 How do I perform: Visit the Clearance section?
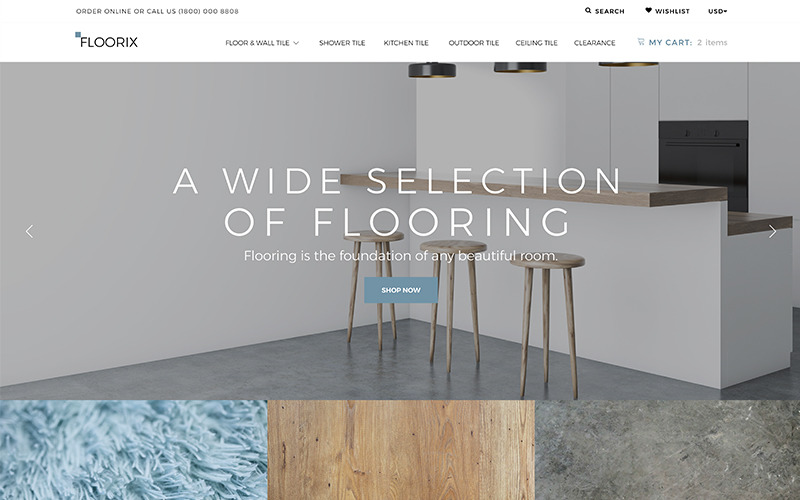[x=594, y=43]
